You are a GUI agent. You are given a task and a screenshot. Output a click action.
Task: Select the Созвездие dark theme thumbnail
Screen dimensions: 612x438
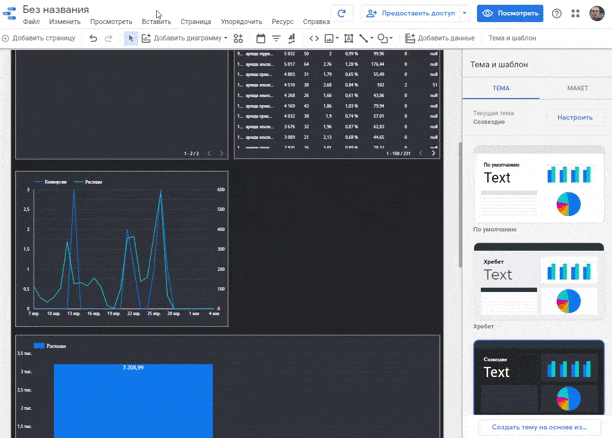click(539, 377)
